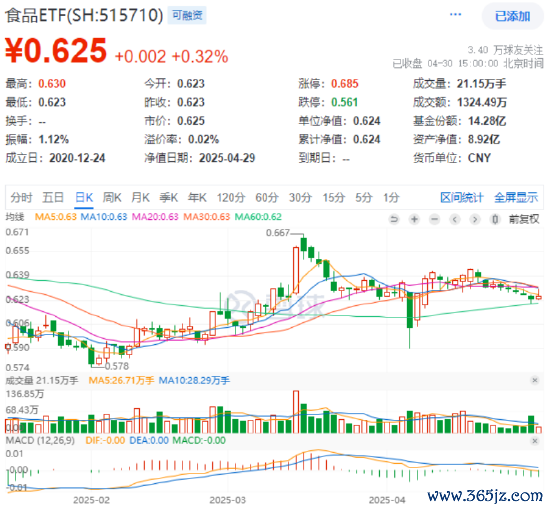Click the chart reset/undo arrow icon
Screen dimensions: 550x511
click(x=394, y=220)
